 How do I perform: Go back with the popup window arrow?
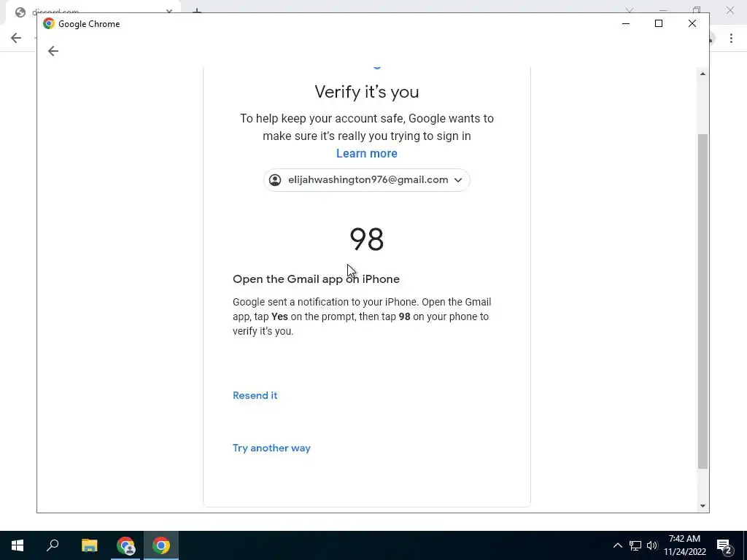coord(53,51)
